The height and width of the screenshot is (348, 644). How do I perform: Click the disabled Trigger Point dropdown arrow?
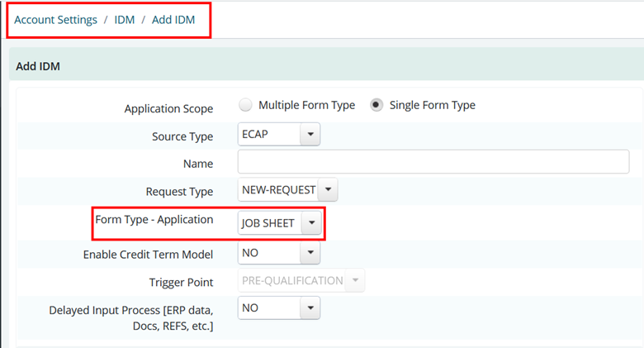[x=355, y=280]
